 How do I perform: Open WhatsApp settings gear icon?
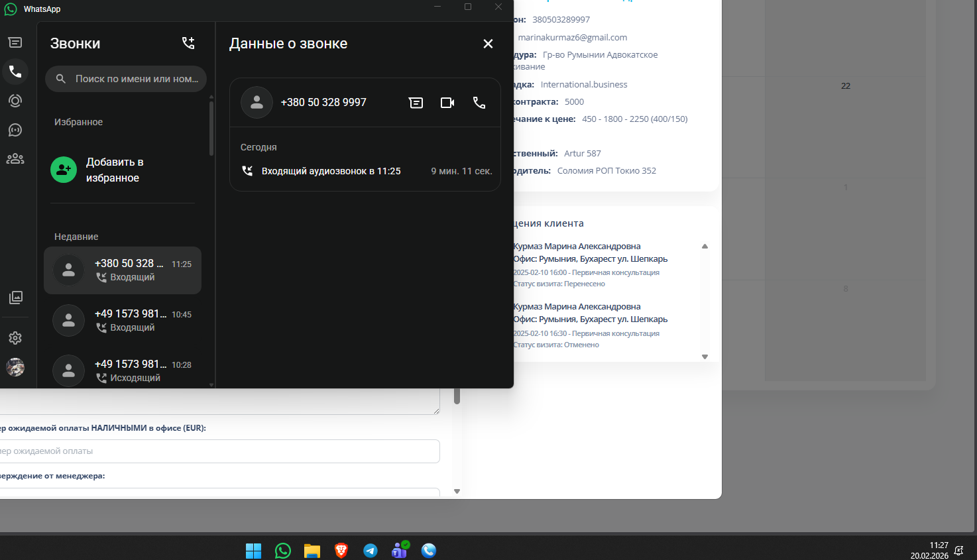pyautogui.click(x=15, y=338)
